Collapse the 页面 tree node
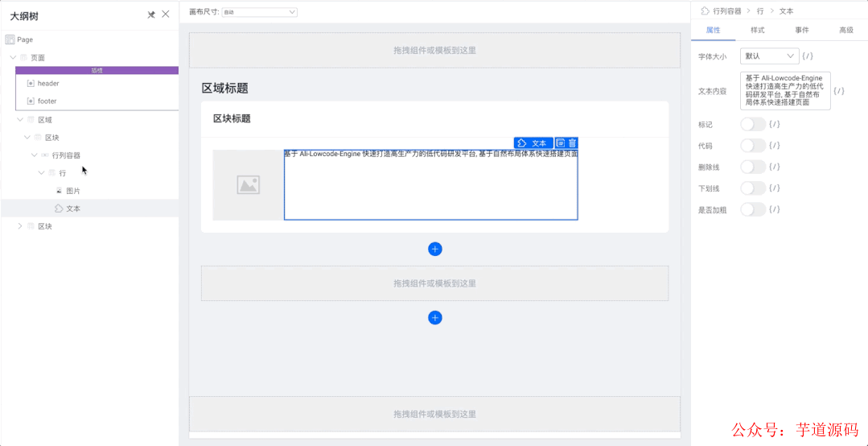This screenshot has height=446, width=868. click(14, 58)
